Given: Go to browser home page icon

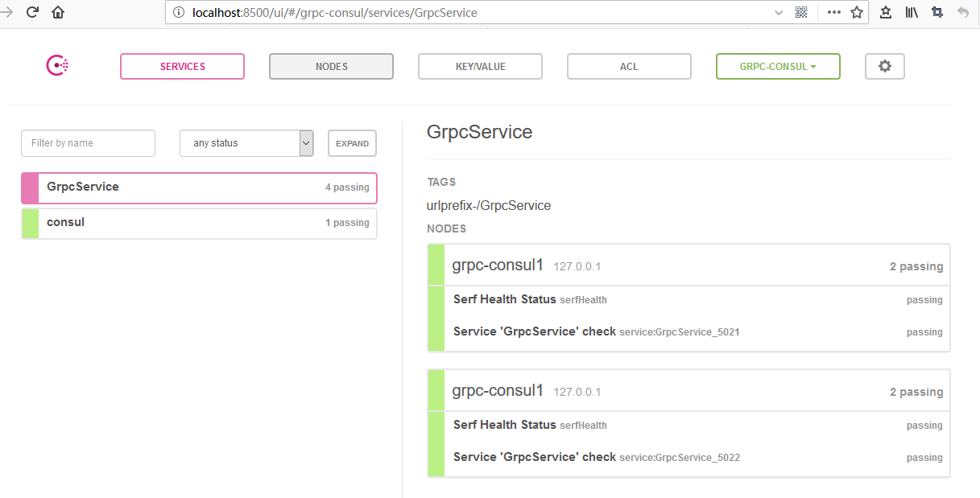Looking at the screenshot, I should (x=58, y=12).
